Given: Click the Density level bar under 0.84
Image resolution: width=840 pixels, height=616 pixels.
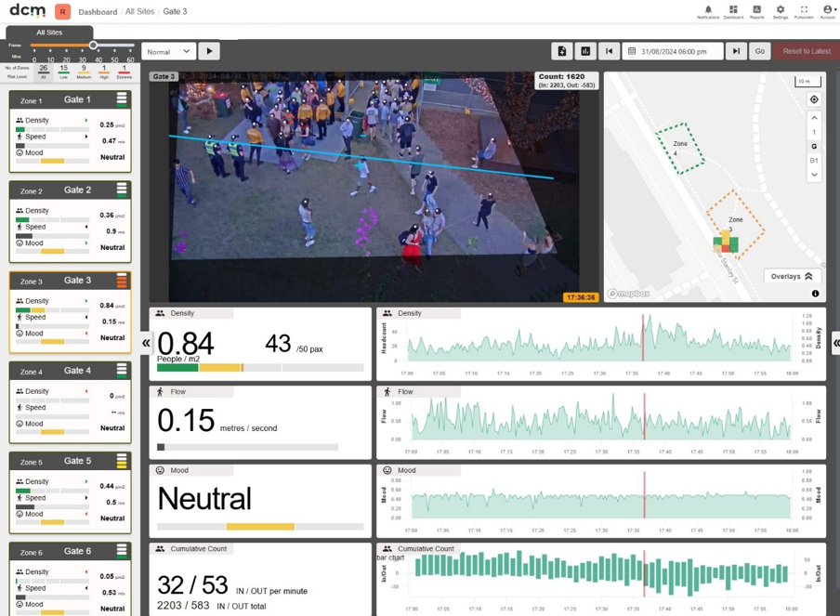Looking at the screenshot, I should tap(260, 367).
